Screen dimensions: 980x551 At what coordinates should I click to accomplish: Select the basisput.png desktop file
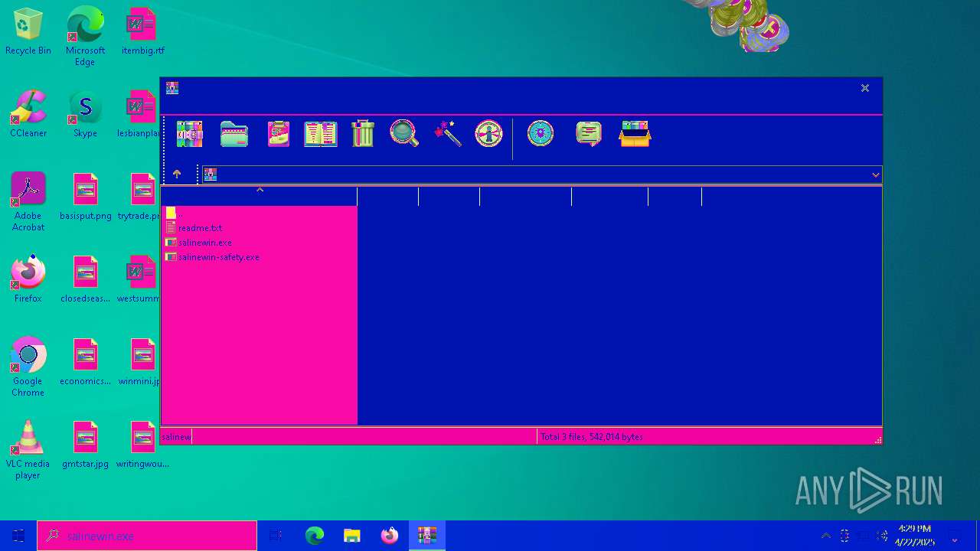(85, 197)
